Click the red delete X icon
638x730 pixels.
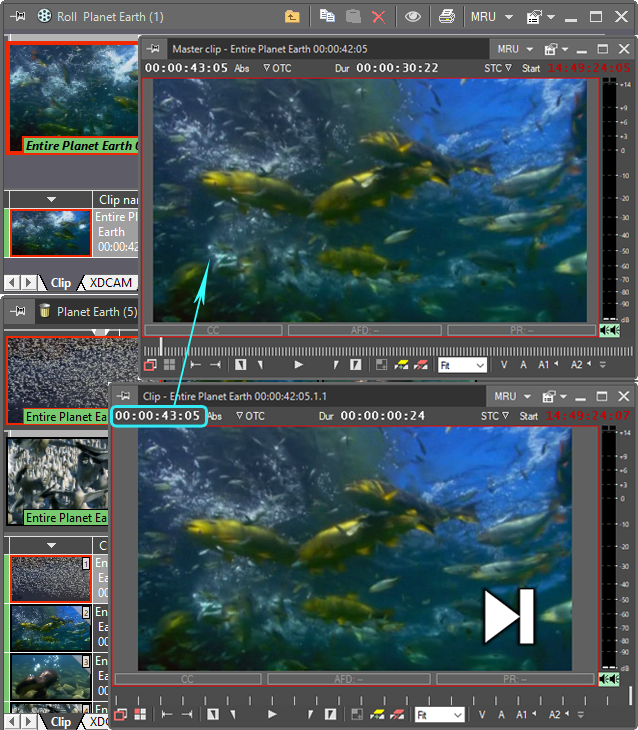pyautogui.click(x=378, y=17)
